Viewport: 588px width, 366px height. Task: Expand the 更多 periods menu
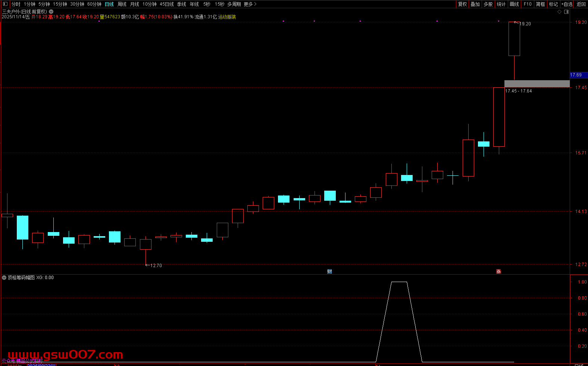click(x=250, y=4)
